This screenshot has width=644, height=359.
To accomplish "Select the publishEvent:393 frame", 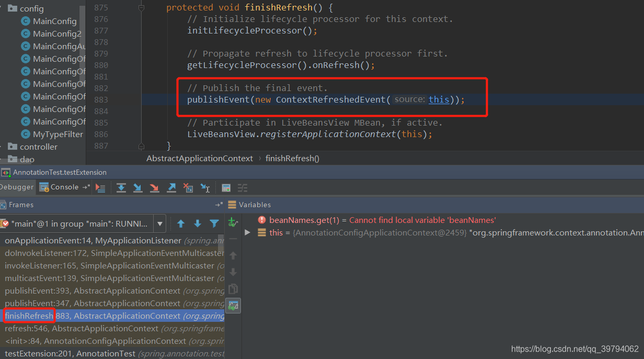I will coord(112,291).
